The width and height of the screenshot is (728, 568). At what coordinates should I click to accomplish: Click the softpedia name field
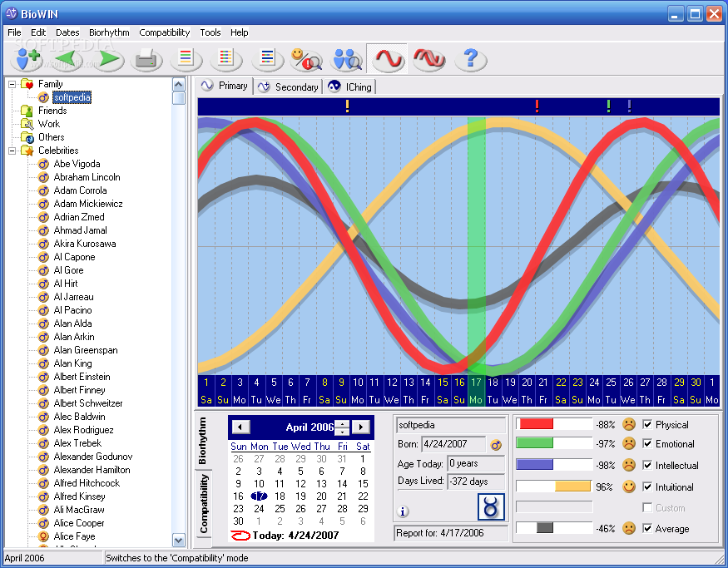pyautogui.click(x=450, y=425)
